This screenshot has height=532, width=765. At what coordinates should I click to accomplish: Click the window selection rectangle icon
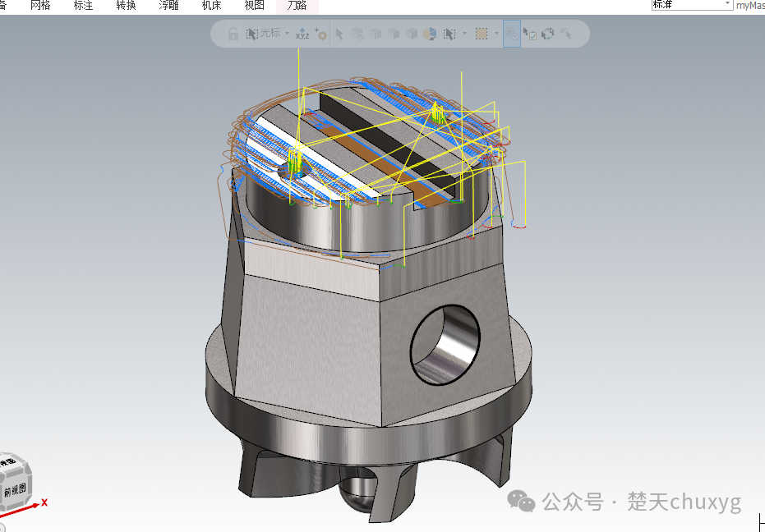point(482,34)
